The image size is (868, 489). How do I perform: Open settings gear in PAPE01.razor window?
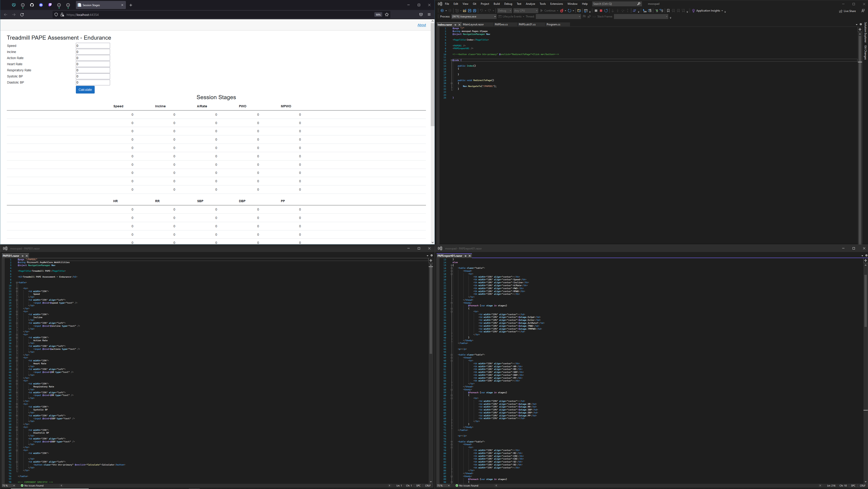(x=432, y=256)
